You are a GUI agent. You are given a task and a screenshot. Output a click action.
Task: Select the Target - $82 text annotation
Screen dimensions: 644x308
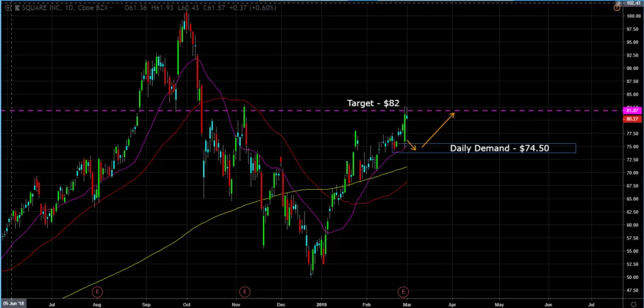click(373, 103)
